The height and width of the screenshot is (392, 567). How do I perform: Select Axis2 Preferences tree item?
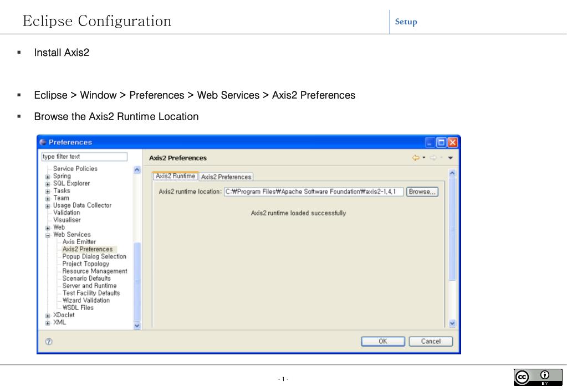88,249
